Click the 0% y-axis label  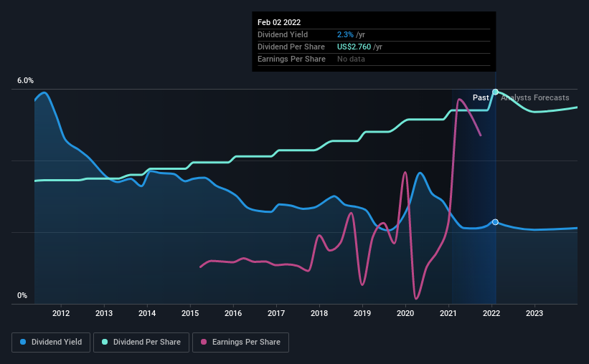22,296
